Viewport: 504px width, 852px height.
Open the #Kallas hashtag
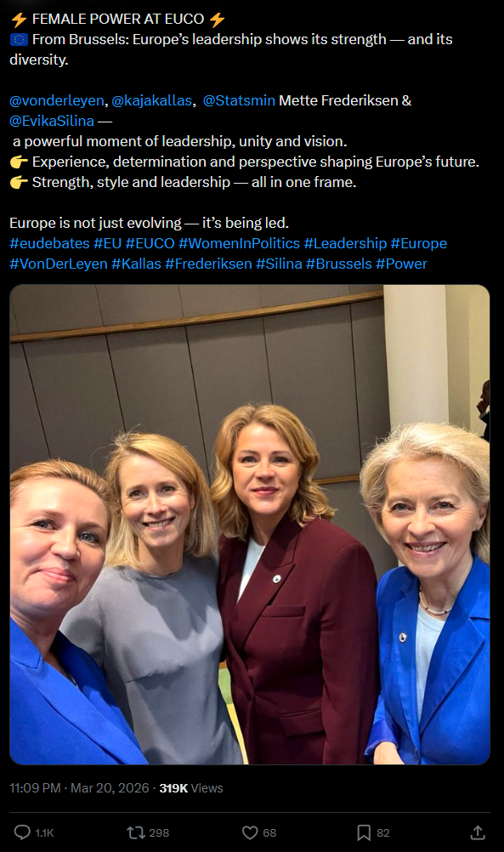click(136, 264)
